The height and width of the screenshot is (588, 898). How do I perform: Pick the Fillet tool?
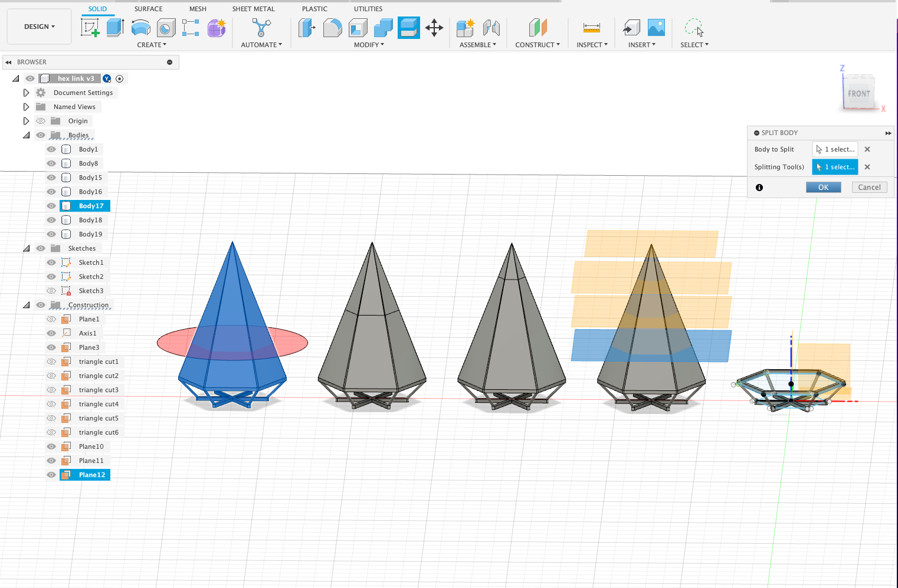point(333,28)
